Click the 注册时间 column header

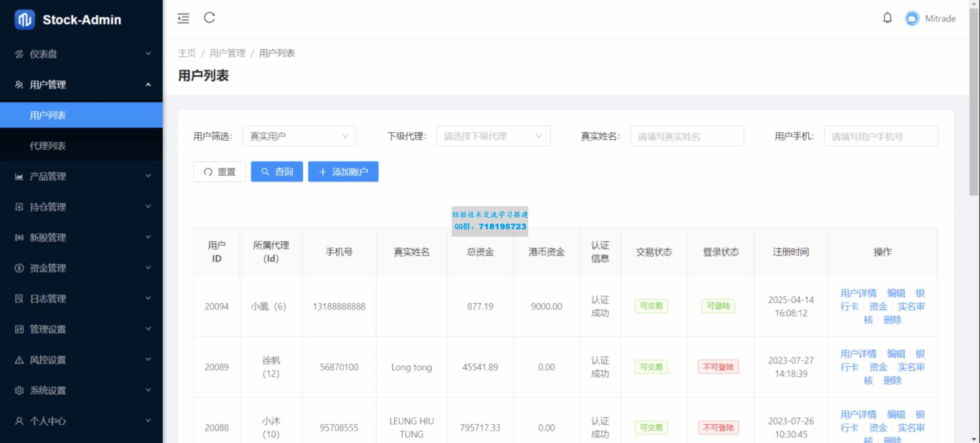(791, 252)
